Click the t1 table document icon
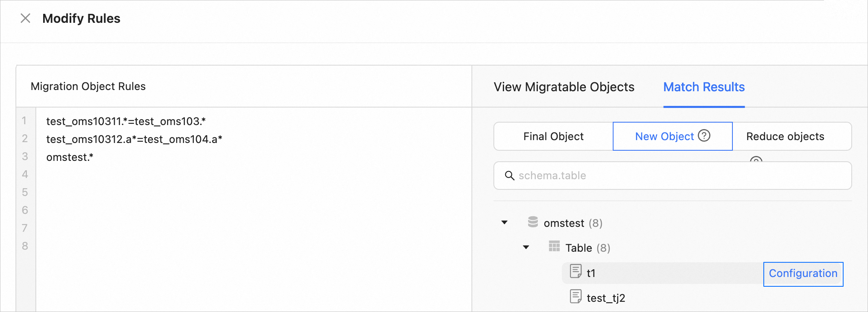This screenshot has width=868, height=312. coord(576,271)
